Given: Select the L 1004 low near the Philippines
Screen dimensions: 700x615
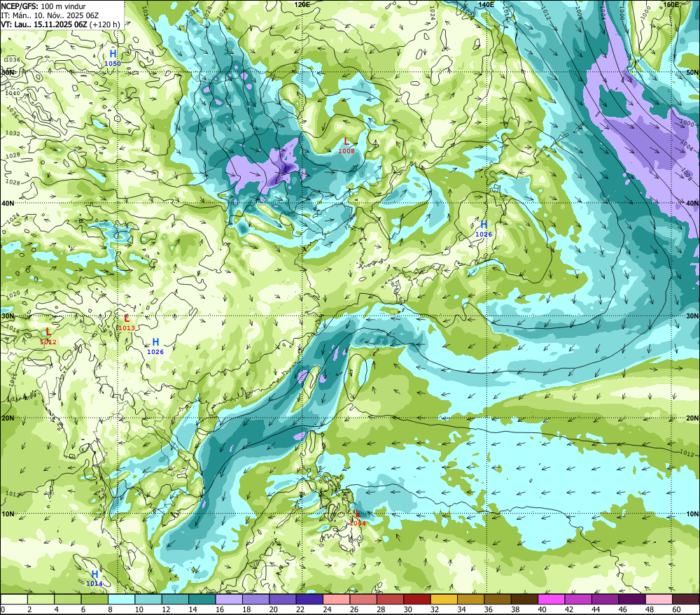Looking at the screenshot, I should click(x=358, y=518).
